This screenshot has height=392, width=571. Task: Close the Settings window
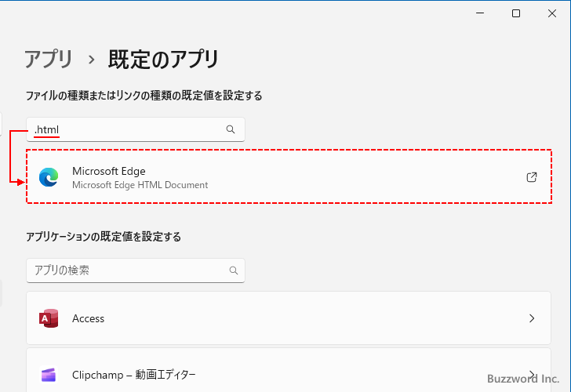coord(552,13)
